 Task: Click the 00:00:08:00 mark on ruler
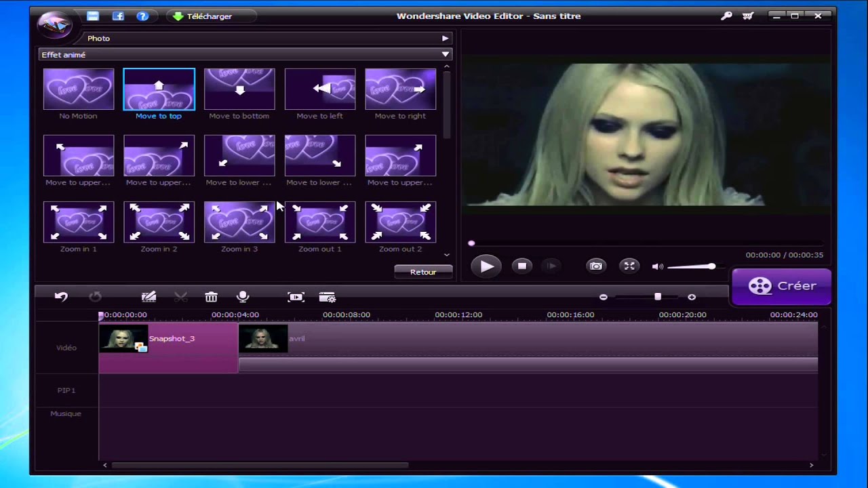(347, 314)
